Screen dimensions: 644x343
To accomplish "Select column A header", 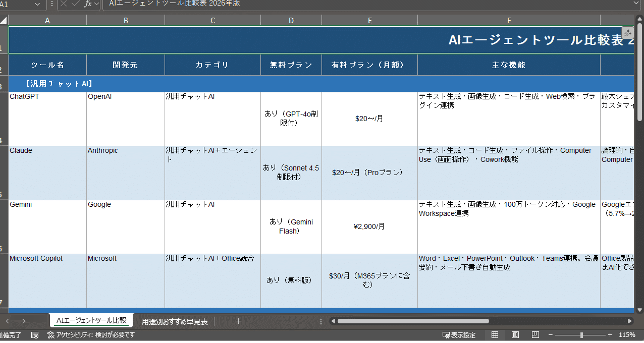I will pos(47,21).
